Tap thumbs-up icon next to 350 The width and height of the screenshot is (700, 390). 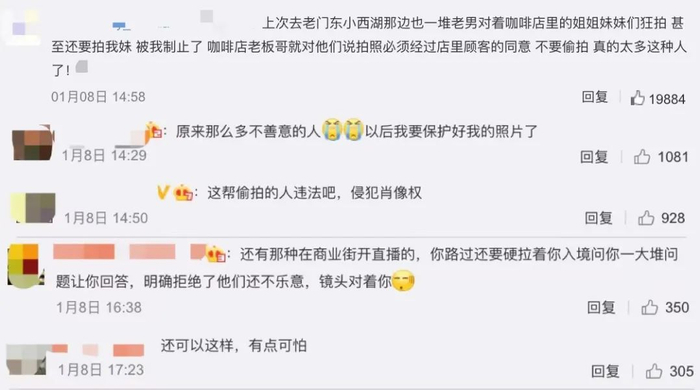pos(649,307)
